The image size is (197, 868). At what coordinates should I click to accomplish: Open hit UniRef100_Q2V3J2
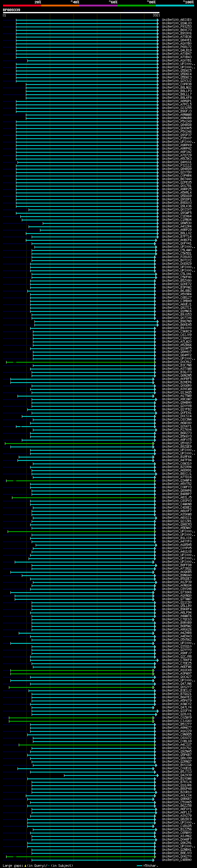tap(177, 81)
